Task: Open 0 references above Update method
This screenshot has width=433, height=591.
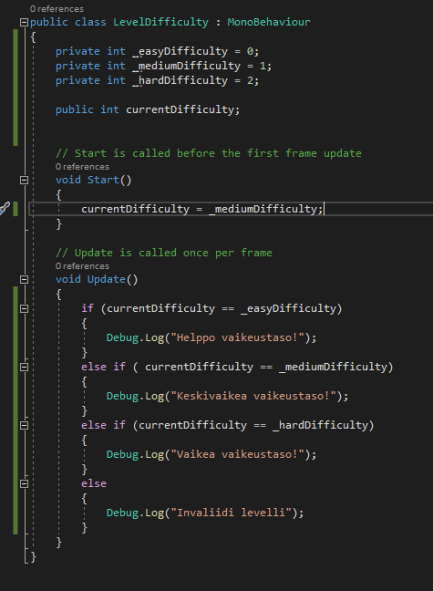Action: pos(82,266)
